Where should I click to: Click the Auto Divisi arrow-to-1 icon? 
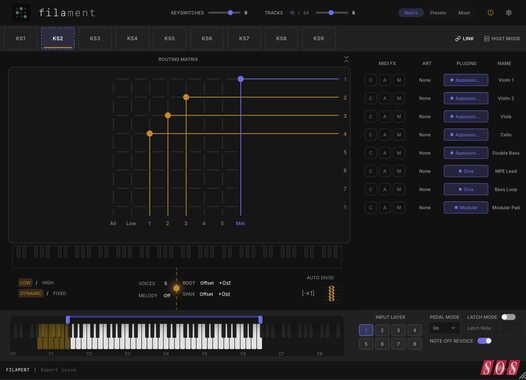(308, 293)
